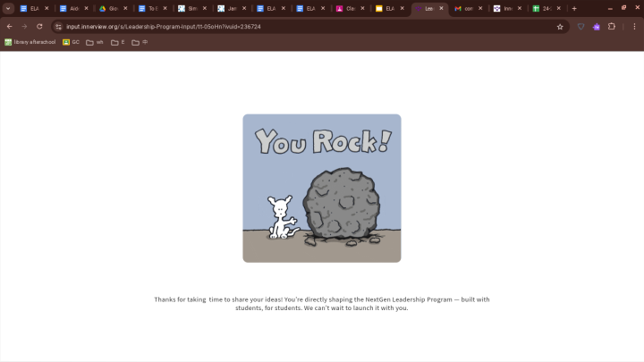Switch to the 'Jan' tab

[226, 8]
